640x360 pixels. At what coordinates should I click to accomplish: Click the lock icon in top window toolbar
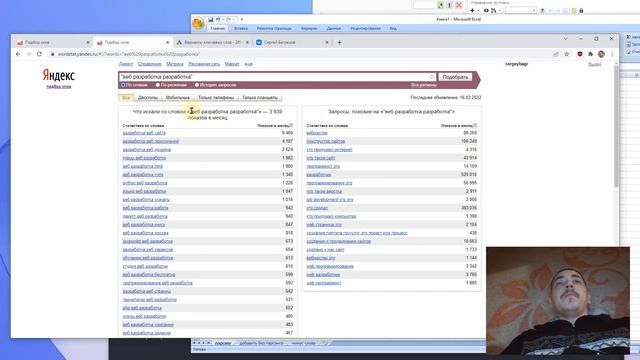point(581,11)
